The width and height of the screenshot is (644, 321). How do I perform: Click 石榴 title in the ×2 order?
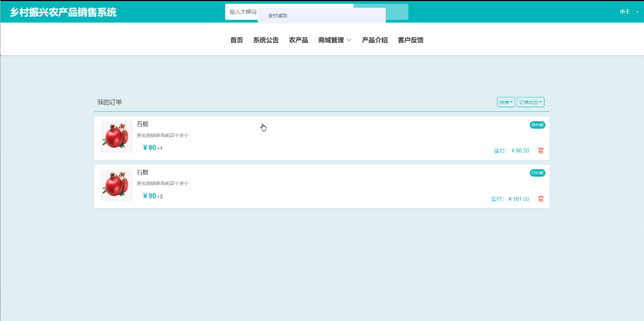142,172
